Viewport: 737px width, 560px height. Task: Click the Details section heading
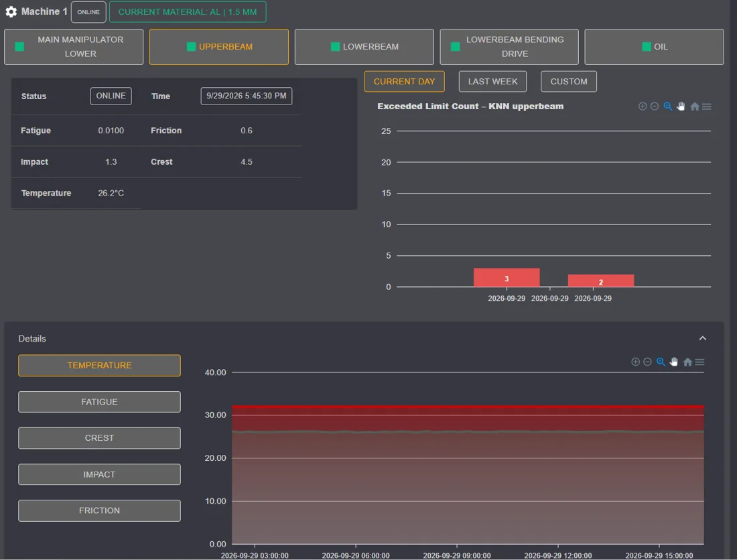(32, 339)
